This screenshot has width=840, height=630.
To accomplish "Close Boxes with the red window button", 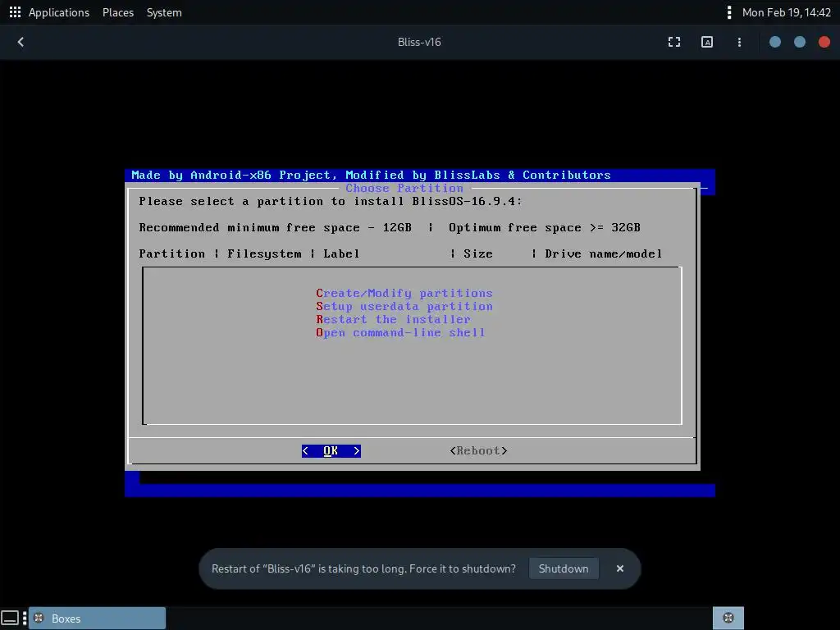I will pos(824,43).
